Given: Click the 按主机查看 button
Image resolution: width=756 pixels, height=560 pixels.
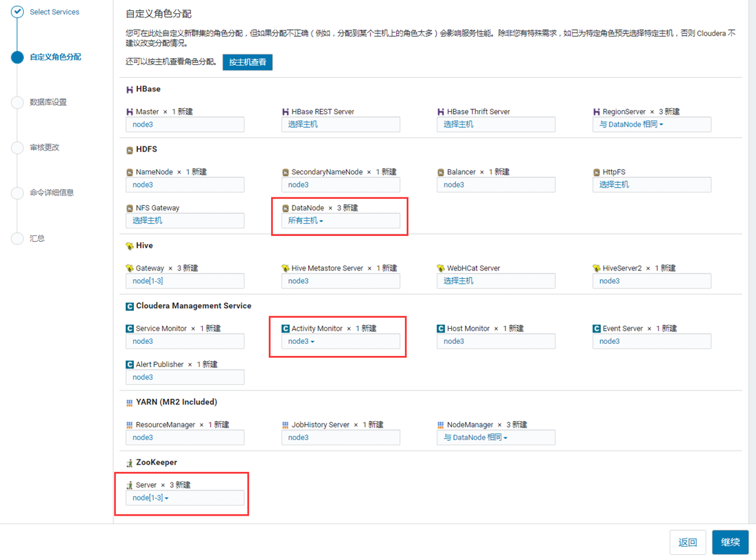Looking at the screenshot, I should (x=247, y=62).
